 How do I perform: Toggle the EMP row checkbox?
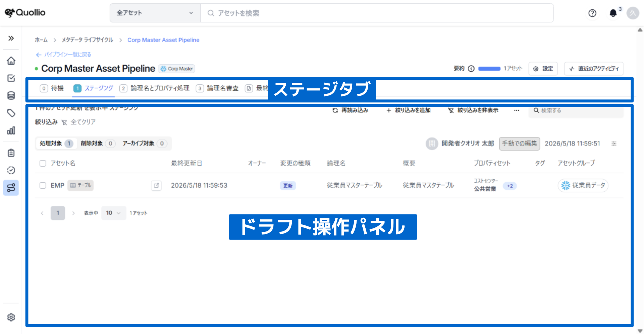click(43, 185)
